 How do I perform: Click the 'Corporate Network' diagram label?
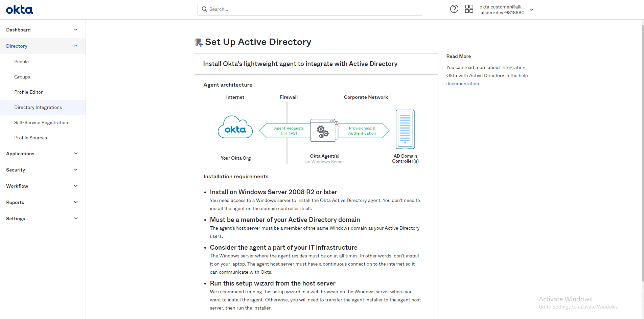366,97
